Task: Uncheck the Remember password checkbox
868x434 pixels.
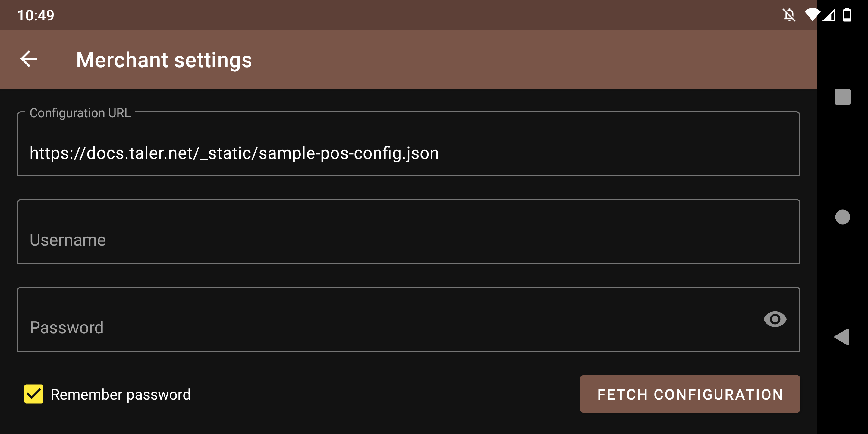Action: click(x=34, y=394)
